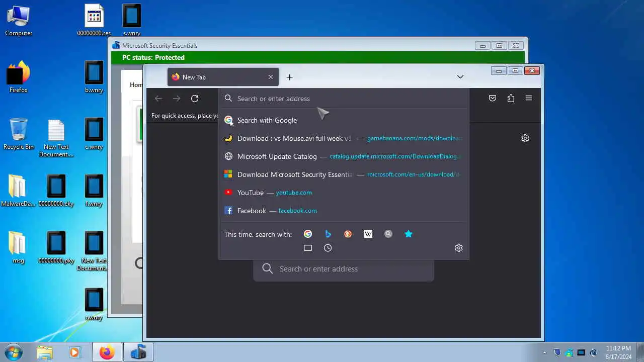Image resolution: width=644 pixels, height=362 pixels.
Task: Close the New Tab tab
Action: [x=271, y=77]
